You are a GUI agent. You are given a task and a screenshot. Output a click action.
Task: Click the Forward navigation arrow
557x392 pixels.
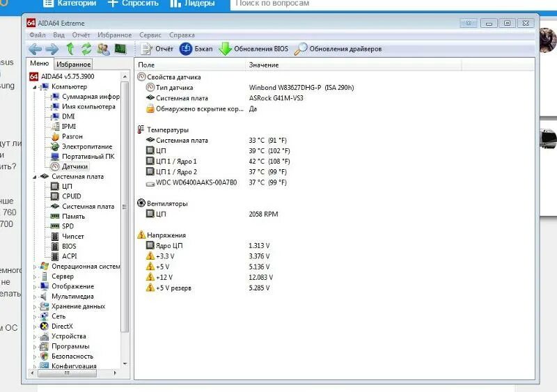(52, 49)
